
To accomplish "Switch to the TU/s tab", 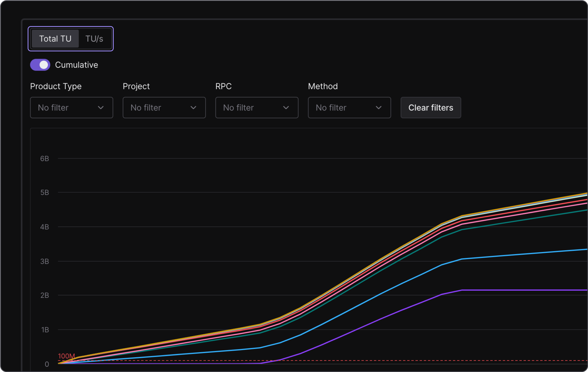I will 94,38.
